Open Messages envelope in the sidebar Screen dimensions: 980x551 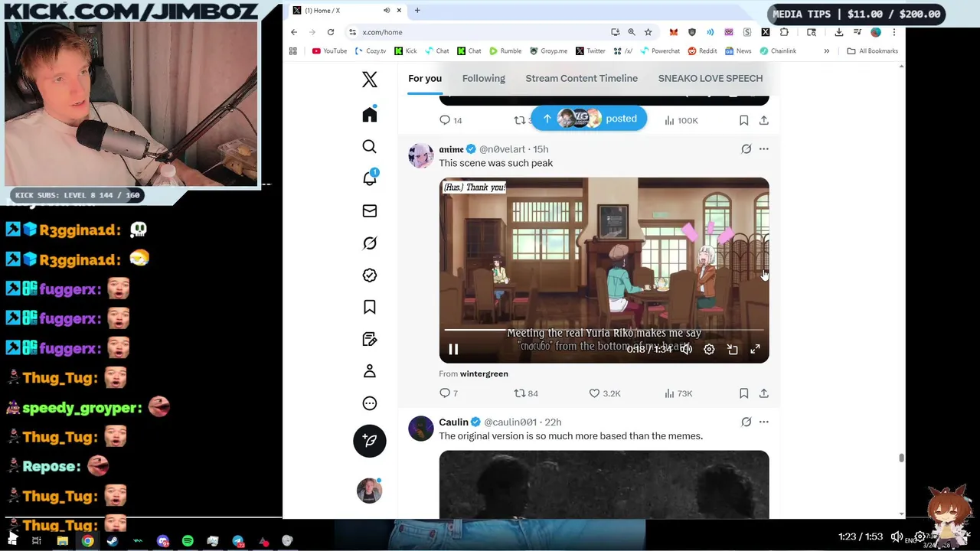point(369,210)
